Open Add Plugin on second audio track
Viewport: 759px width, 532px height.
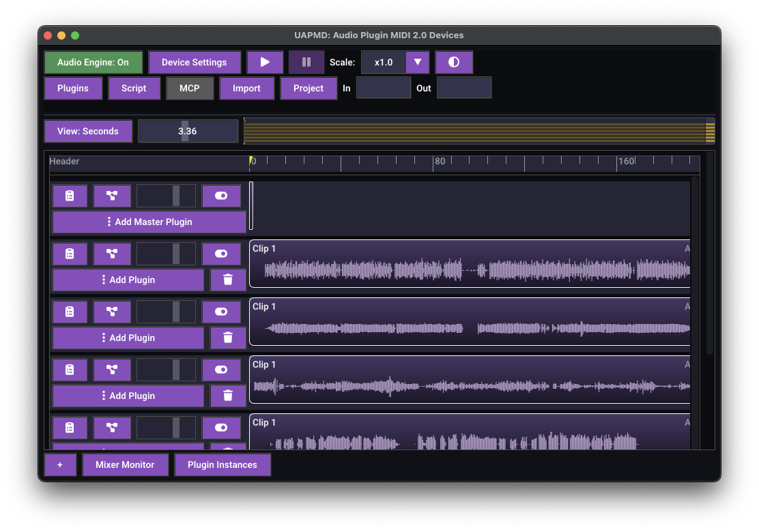[128, 338]
